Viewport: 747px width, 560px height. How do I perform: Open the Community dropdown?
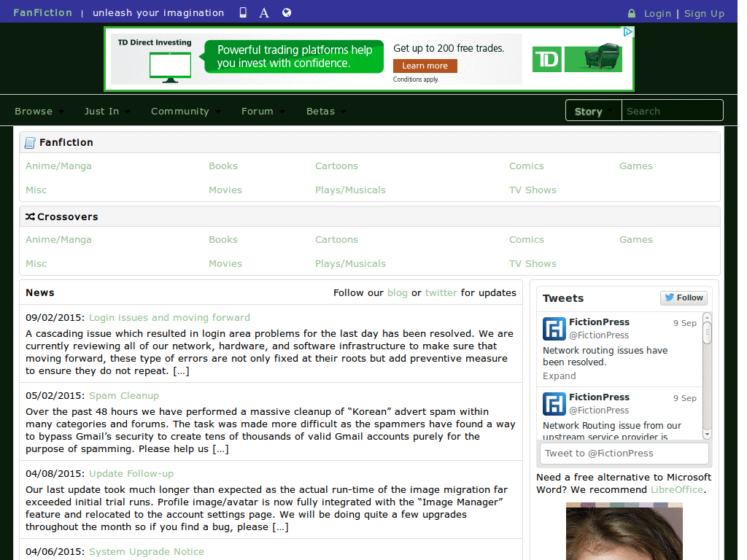tap(186, 112)
